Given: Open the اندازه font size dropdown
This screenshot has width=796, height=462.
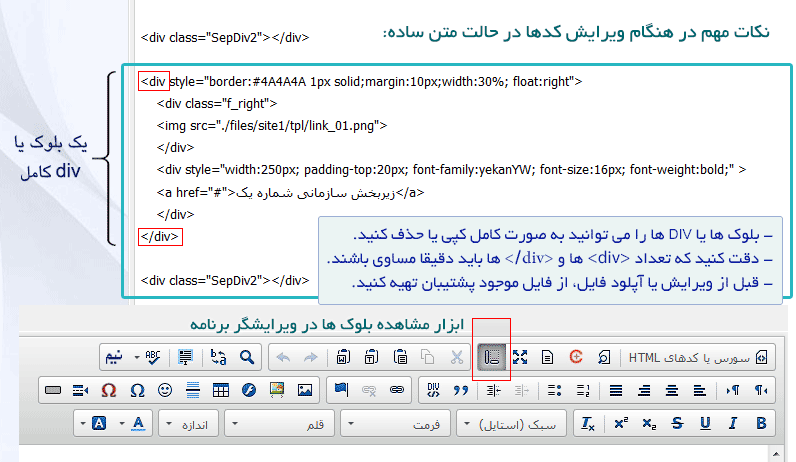Looking at the screenshot, I should click(186, 423).
